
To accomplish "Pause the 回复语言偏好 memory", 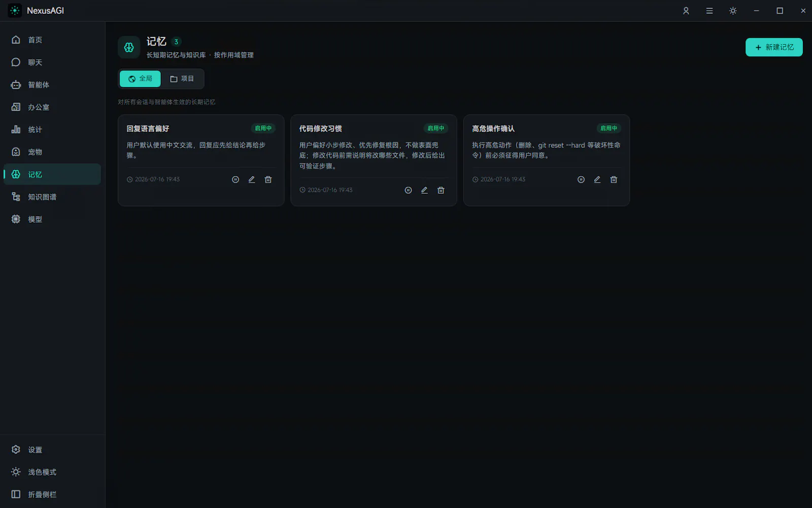I will pyautogui.click(x=235, y=179).
